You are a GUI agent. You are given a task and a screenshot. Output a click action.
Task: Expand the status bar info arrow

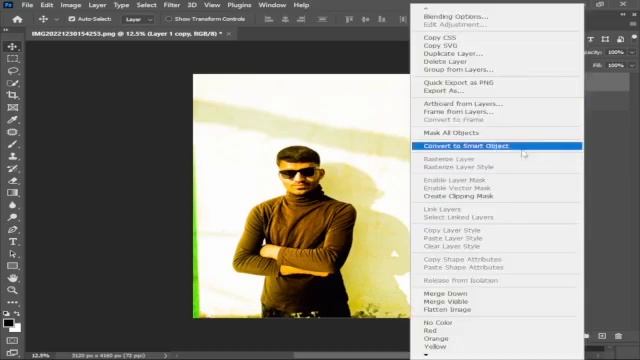(165, 356)
